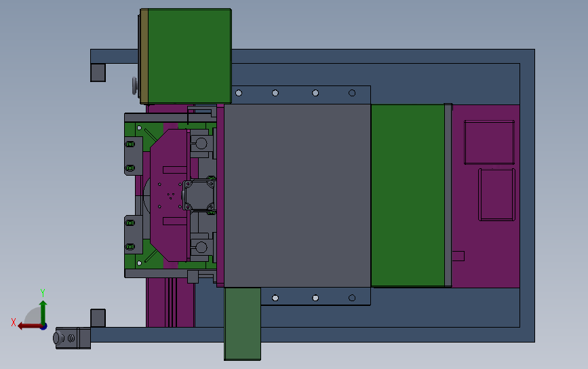Viewport: 588px width, 369px height.
Task: Select the small gray foot block under the top frame arm
Action: pyautogui.click(x=98, y=73)
